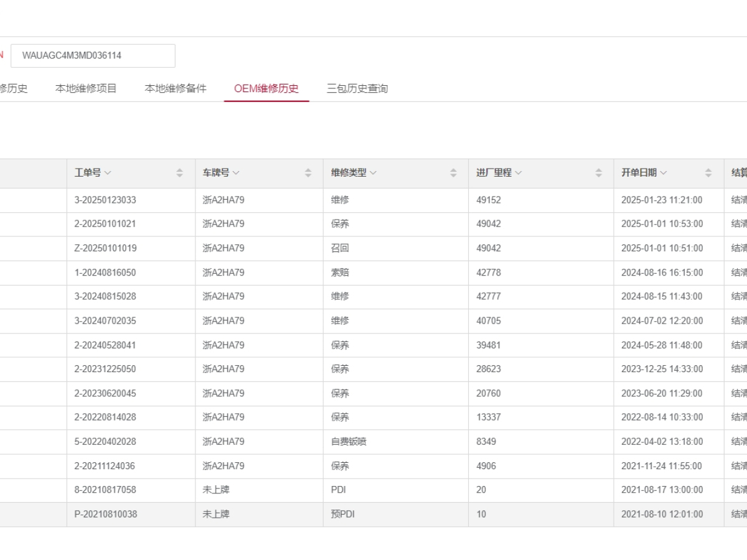The height and width of the screenshot is (560, 747).
Task: Click date 2021-08-17 13:00:00
Action: coord(662,490)
